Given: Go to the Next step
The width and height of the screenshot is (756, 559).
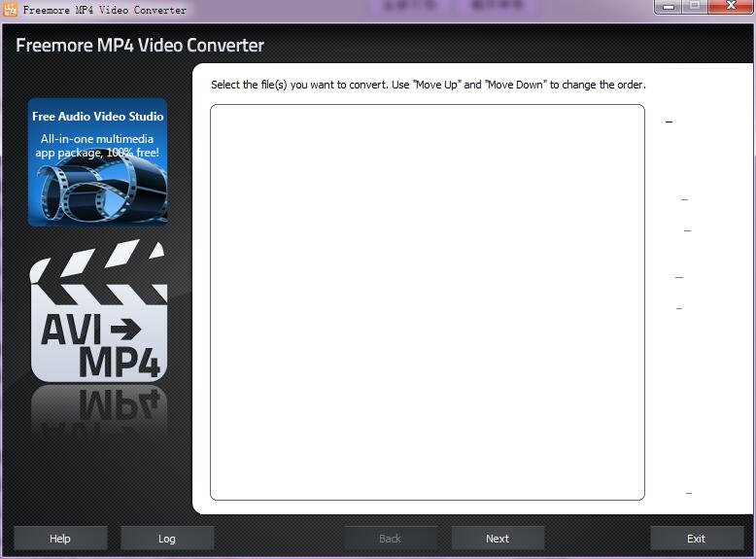Looking at the screenshot, I should click(498, 539).
